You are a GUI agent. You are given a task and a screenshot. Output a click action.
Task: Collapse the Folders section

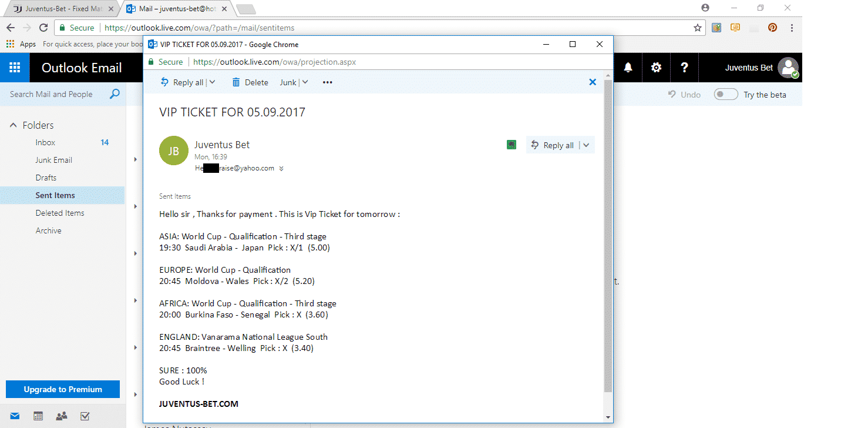pos(14,125)
